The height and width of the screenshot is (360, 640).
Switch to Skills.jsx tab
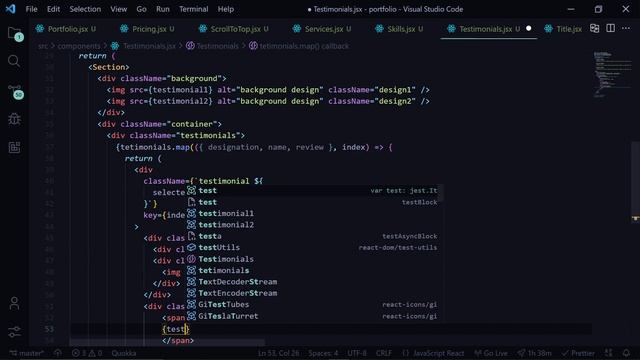pos(400,29)
